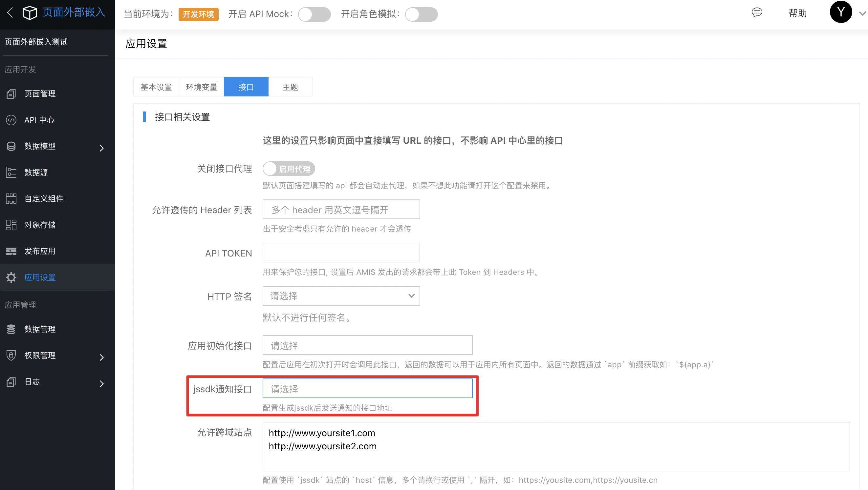This screenshot has height=490, width=868.
Task: Click the 权限管理 shield icon
Action: click(x=11, y=356)
